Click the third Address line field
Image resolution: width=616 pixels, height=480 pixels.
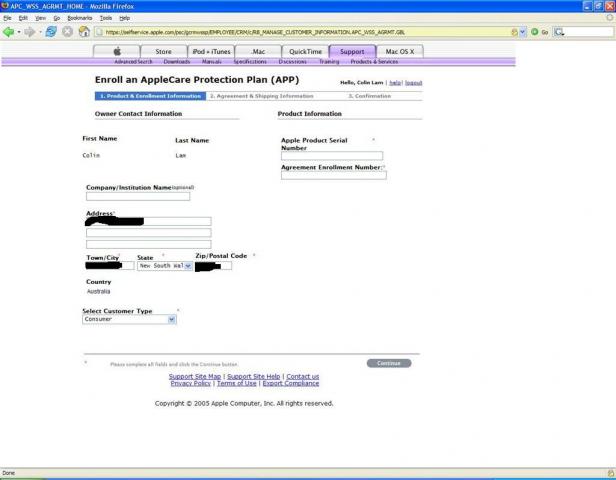tap(148, 244)
